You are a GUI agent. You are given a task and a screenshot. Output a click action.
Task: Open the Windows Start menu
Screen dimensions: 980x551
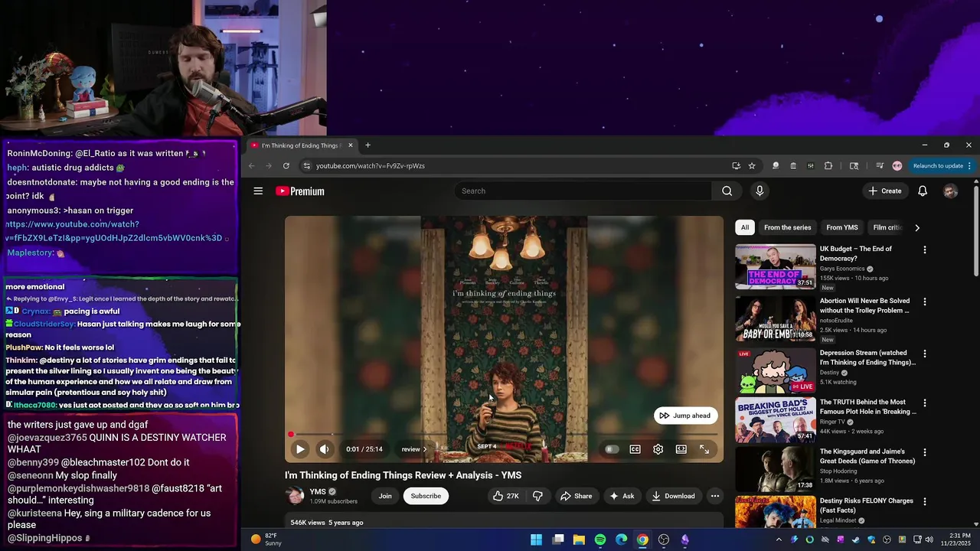(537, 540)
